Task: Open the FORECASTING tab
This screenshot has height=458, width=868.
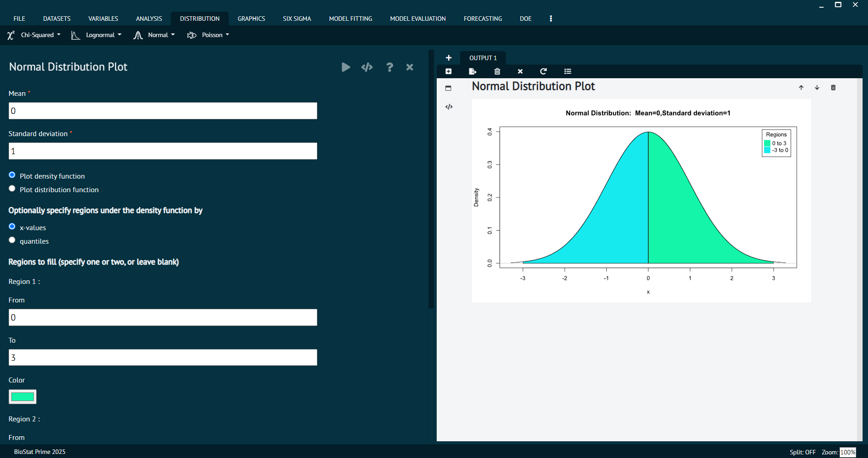Action: [483, 19]
